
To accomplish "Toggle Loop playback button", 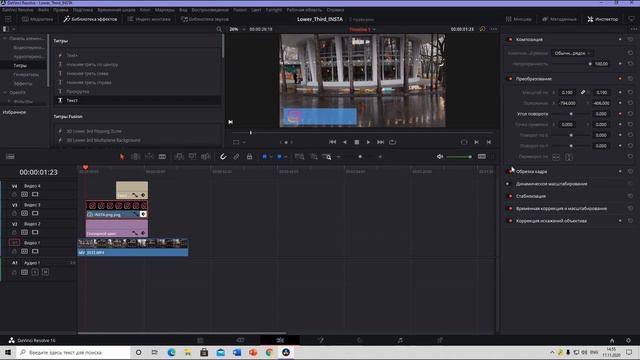I will tap(392, 142).
